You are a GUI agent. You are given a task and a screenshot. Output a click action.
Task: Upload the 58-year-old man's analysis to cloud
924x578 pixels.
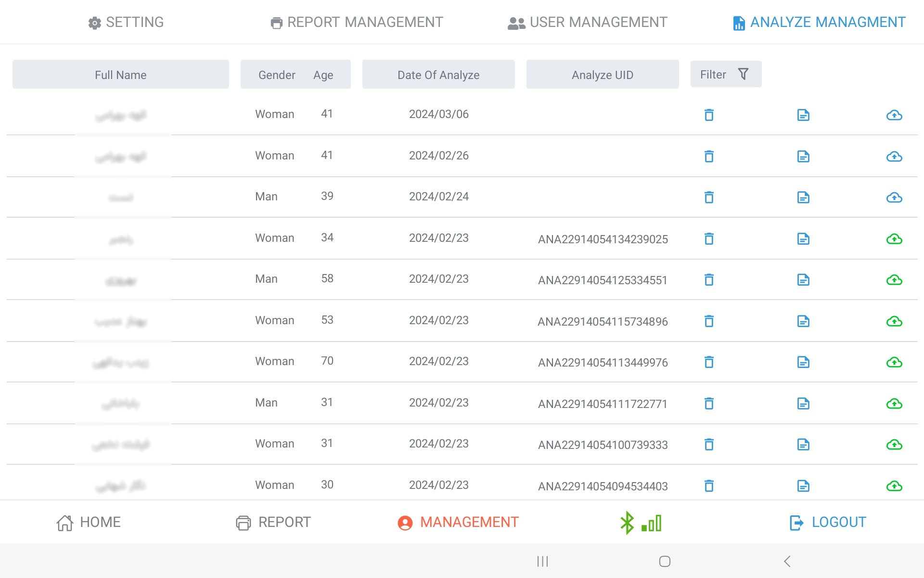pos(894,279)
